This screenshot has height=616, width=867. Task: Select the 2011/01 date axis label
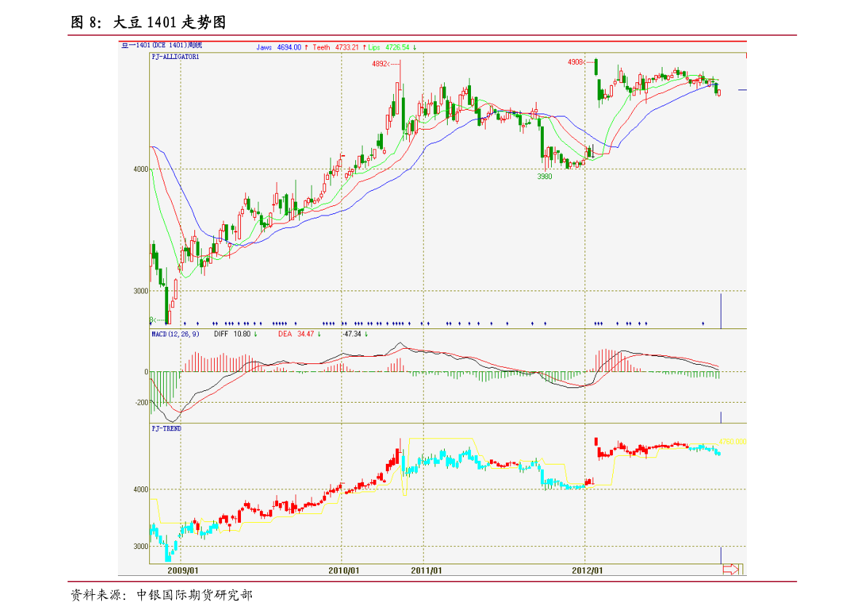coord(427,570)
